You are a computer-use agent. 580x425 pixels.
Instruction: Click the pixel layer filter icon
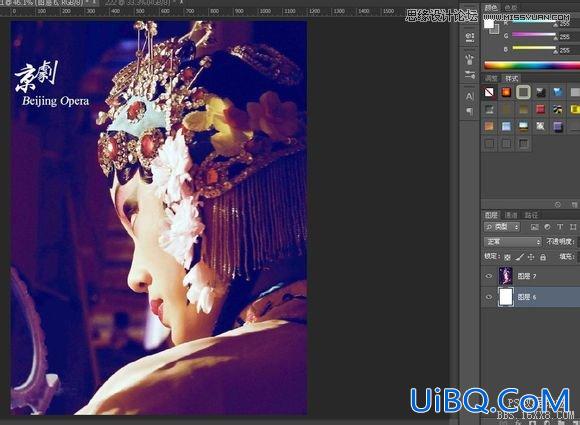pos(535,227)
